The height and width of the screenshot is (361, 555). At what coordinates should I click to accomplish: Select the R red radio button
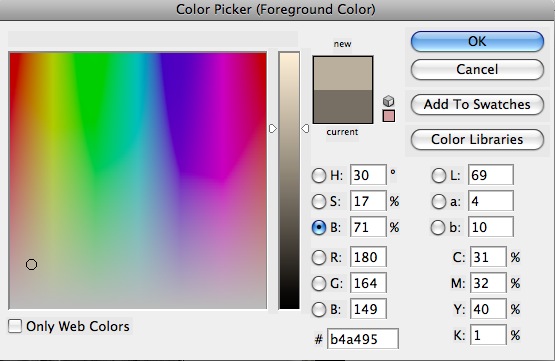(x=319, y=257)
